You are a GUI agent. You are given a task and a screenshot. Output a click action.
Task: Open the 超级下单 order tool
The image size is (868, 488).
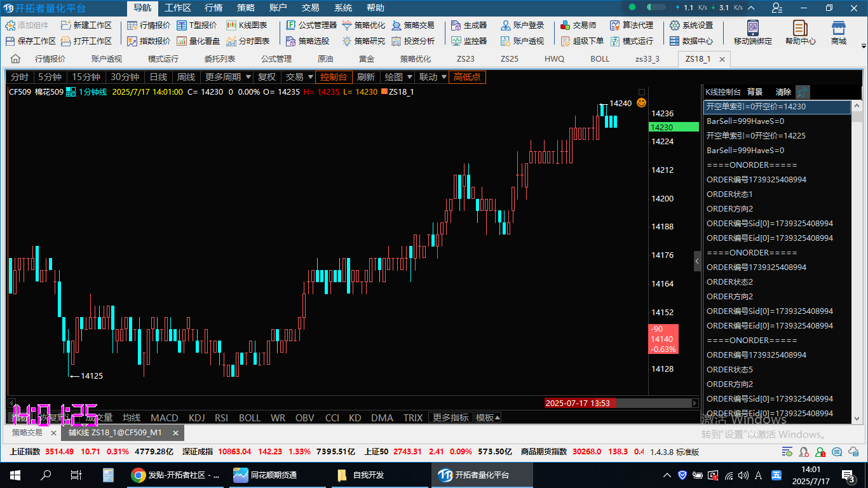click(x=582, y=41)
